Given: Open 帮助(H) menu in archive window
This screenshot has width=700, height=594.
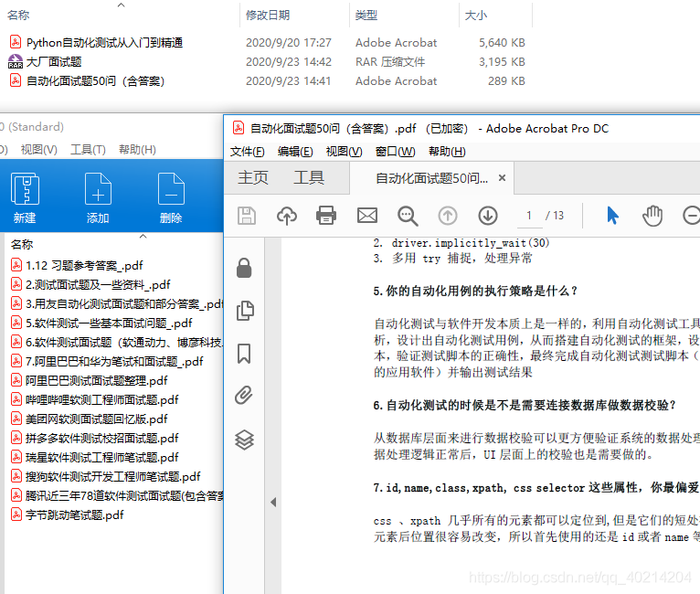Looking at the screenshot, I should (137, 150).
